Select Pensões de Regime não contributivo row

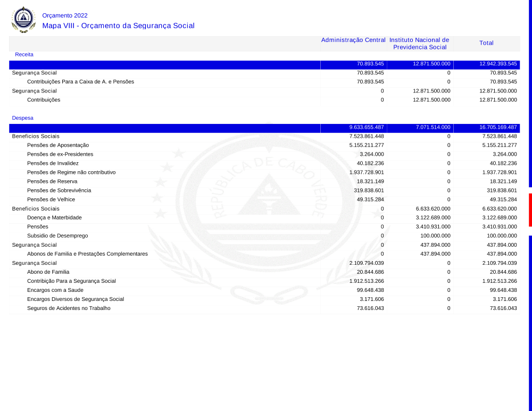pyautogui.click(x=71, y=172)
